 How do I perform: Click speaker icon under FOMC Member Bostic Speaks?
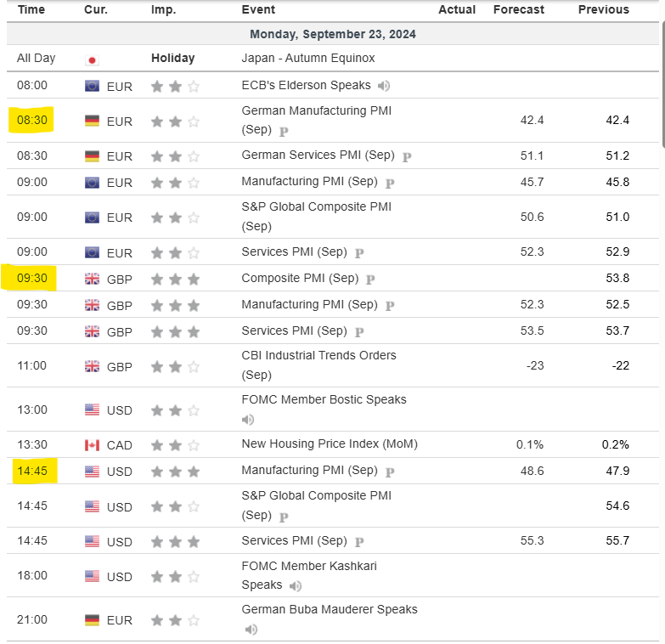[x=248, y=419]
